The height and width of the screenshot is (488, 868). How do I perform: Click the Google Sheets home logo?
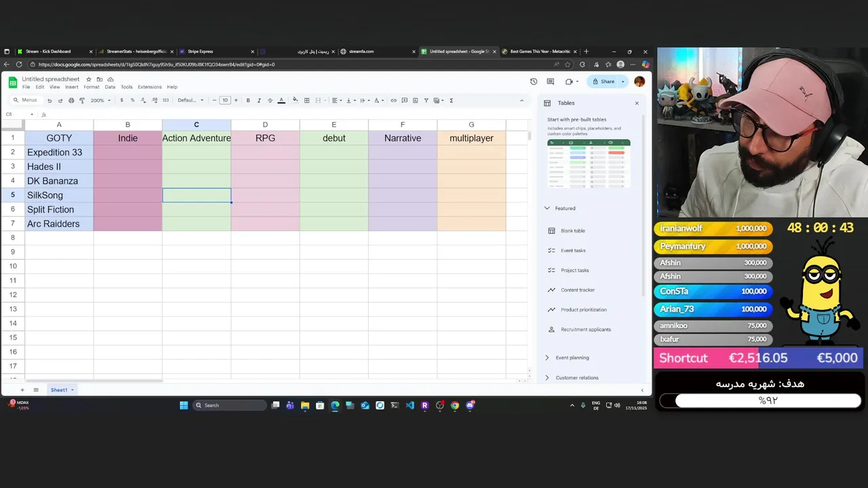click(13, 83)
